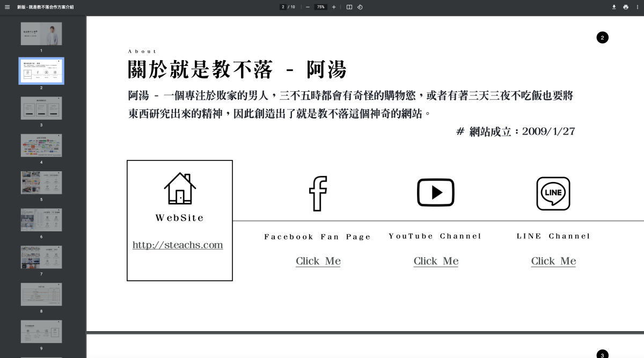Open page 6 thumbnail

(41, 220)
